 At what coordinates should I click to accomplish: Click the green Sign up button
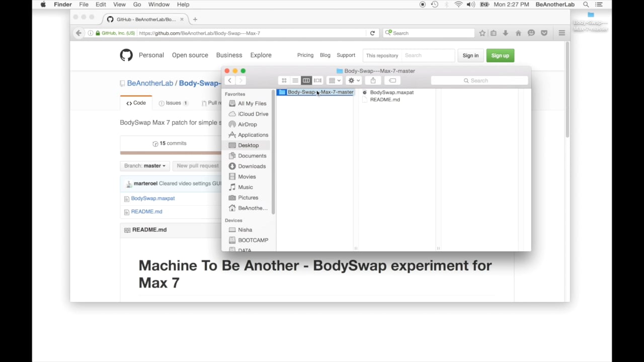(x=500, y=55)
